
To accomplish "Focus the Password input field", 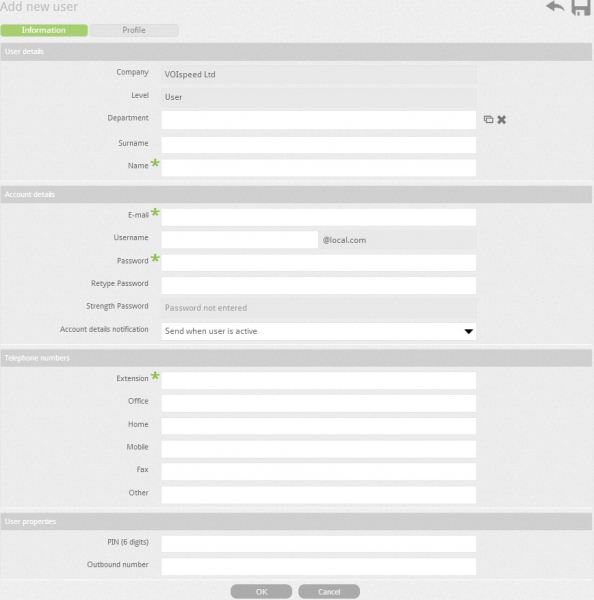I will [x=318, y=262].
